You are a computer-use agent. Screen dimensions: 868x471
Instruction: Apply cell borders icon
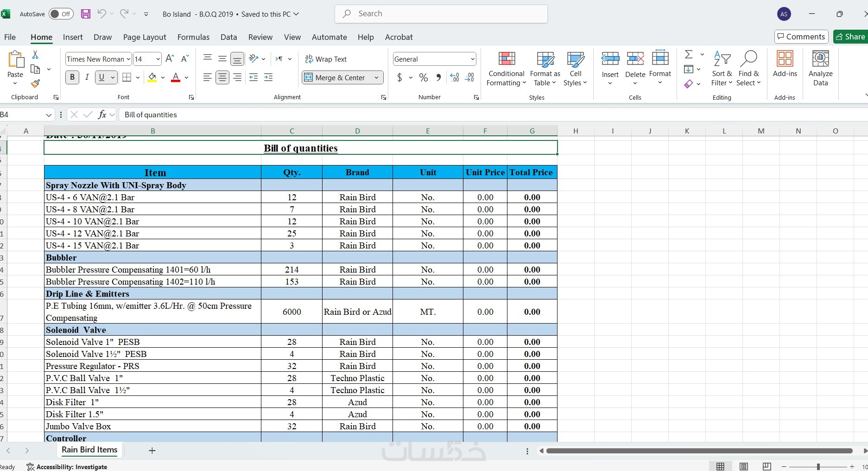(x=127, y=77)
